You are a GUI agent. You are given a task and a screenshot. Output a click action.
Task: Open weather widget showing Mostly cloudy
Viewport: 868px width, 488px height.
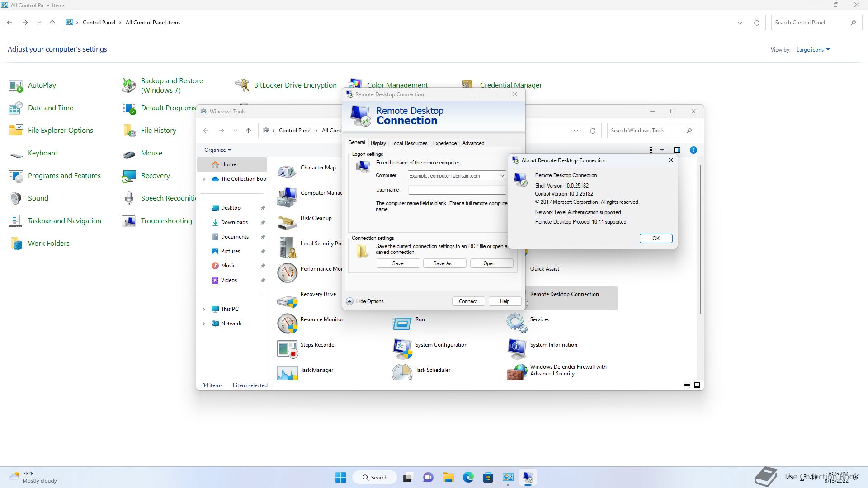tap(34, 477)
